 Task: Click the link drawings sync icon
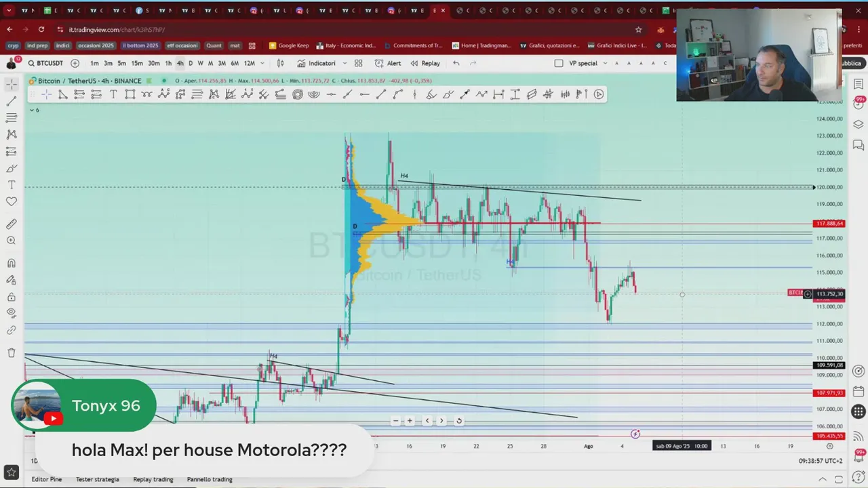(x=12, y=330)
